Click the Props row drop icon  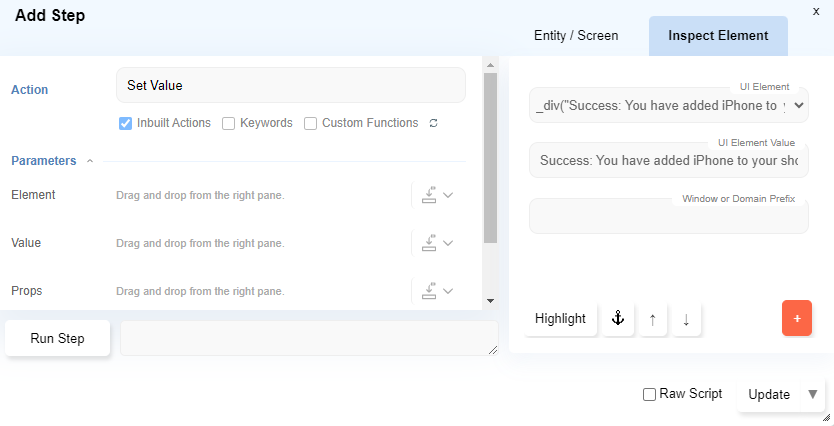(430, 291)
